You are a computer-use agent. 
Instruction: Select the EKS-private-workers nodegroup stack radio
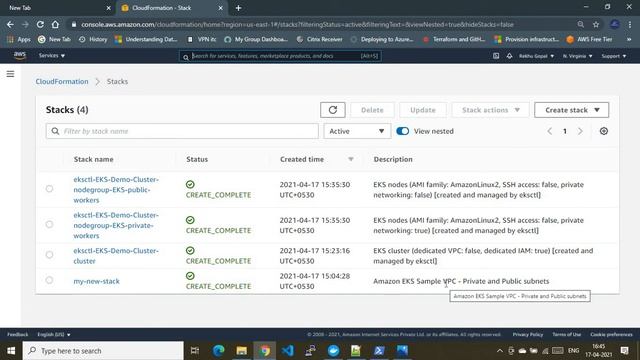[x=49, y=224]
